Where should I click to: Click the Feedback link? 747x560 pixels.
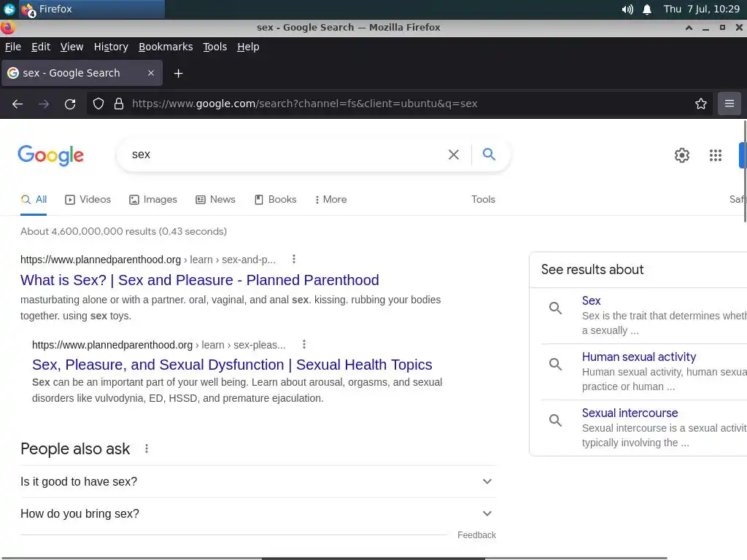coord(476,534)
